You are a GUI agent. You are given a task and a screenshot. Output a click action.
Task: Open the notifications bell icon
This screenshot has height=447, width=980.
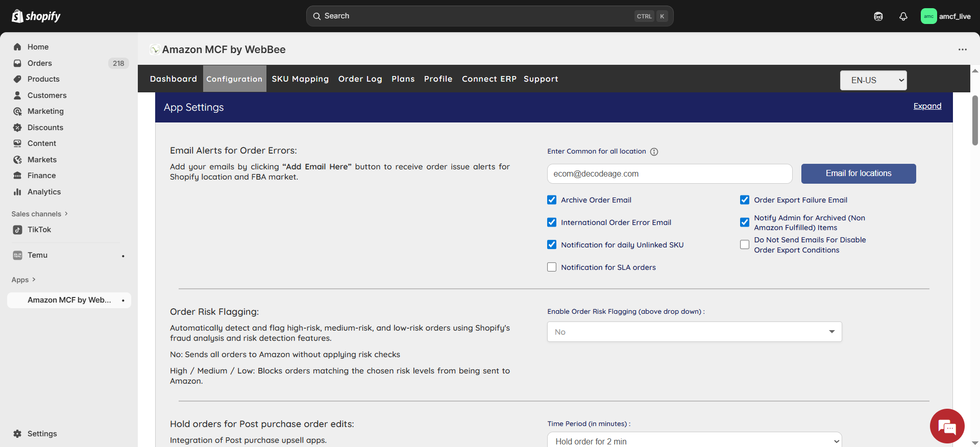pos(903,16)
